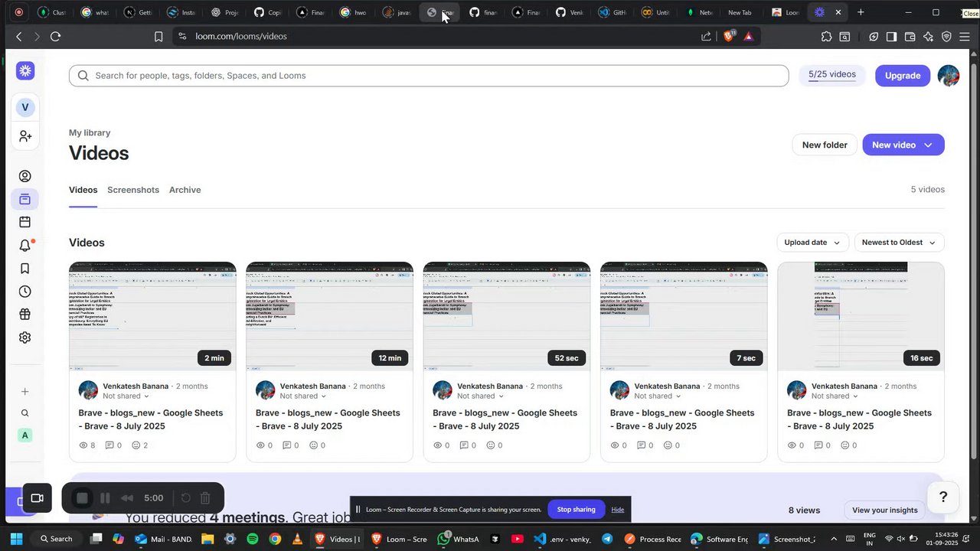Open the 12 min video thumbnail
Image resolution: width=980 pixels, height=551 pixels.
click(330, 316)
